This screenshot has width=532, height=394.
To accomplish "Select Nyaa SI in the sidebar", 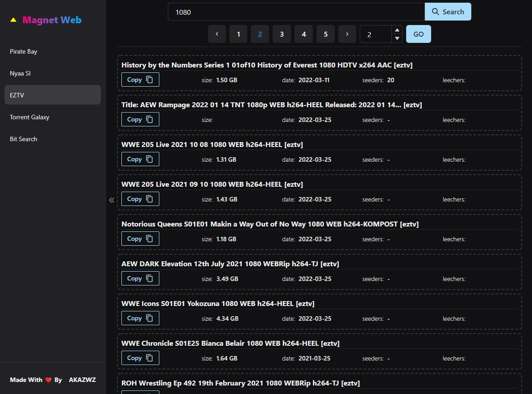I will click(x=53, y=73).
